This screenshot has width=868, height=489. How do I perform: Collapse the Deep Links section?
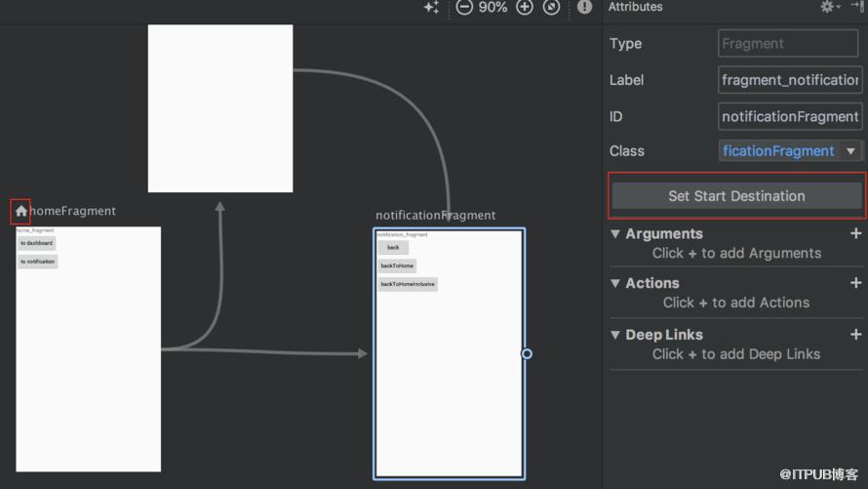[x=615, y=335]
